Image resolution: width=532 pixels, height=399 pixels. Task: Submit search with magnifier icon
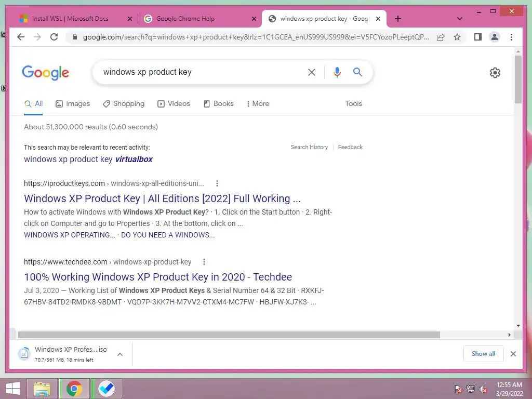[357, 72]
